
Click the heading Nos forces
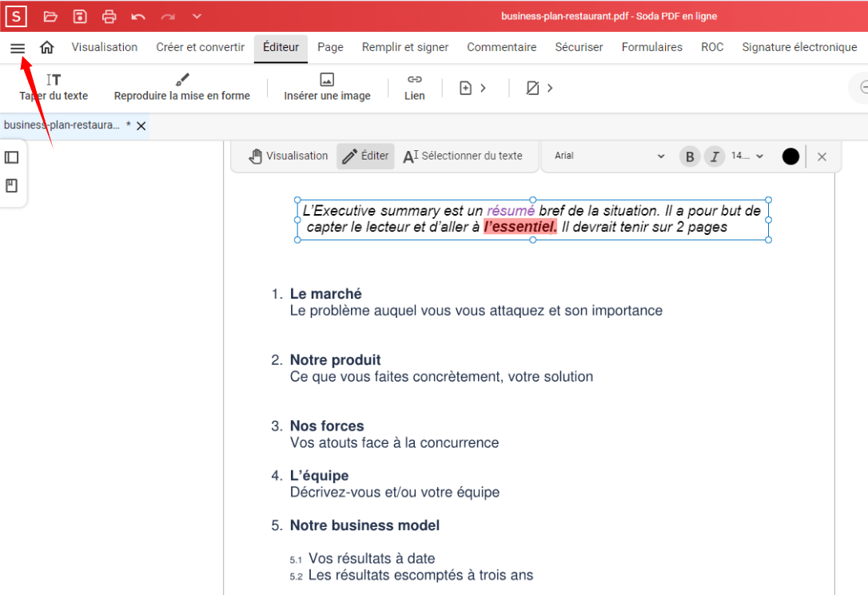tap(327, 426)
